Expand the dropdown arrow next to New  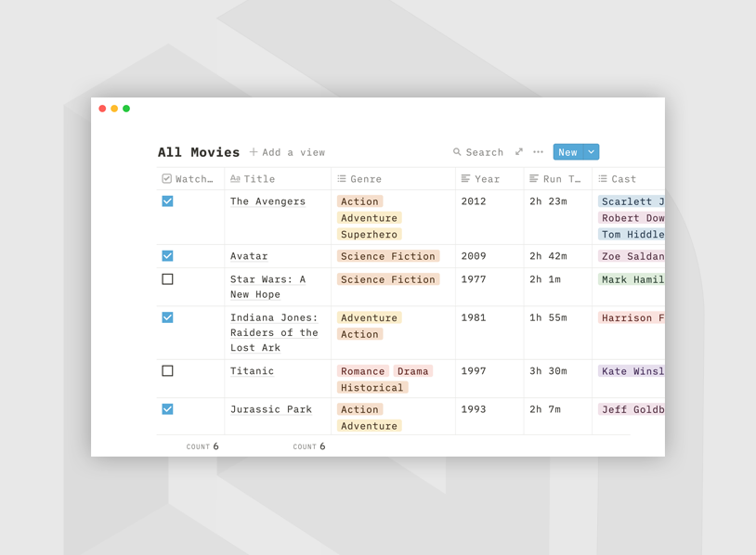tap(592, 152)
